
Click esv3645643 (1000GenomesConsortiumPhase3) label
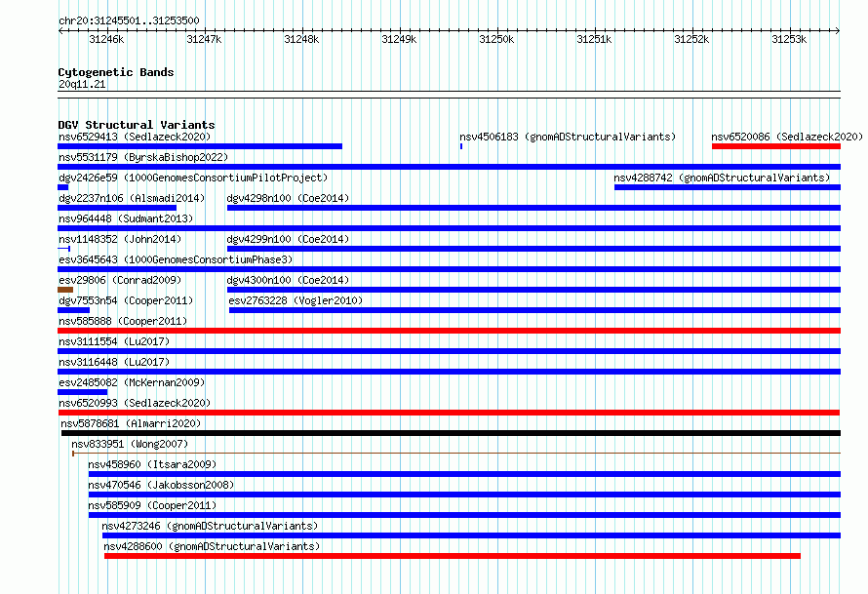point(176,259)
